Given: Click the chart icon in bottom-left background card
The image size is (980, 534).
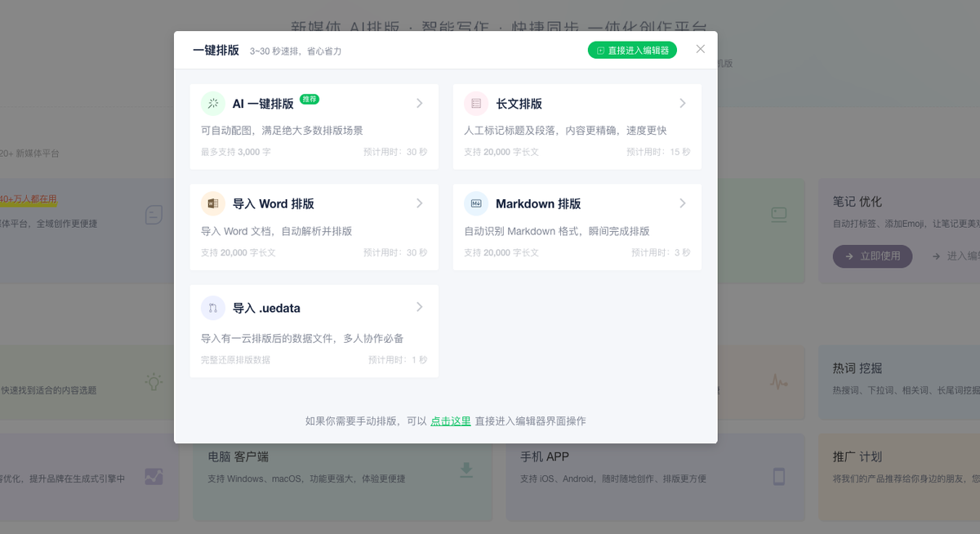Looking at the screenshot, I should tap(154, 476).
